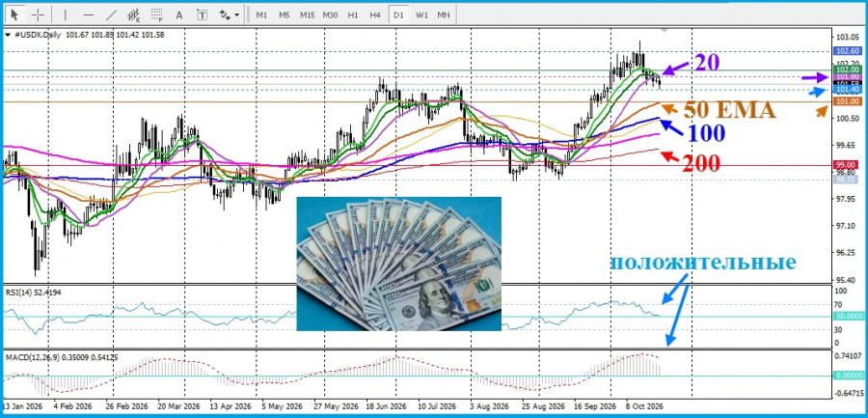Click the 26 Feb 2026 date label
Viewport: 868px width, 418px height.
point(125,405)
